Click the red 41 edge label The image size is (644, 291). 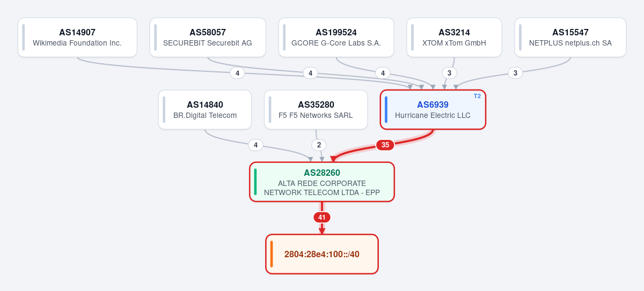pos(322,217)
